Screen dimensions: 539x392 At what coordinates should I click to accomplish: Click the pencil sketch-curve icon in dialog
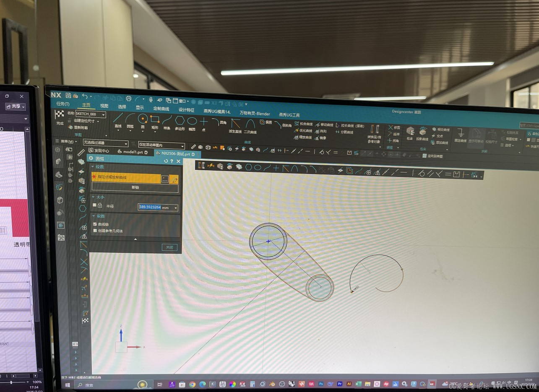[x=175, y=179]
